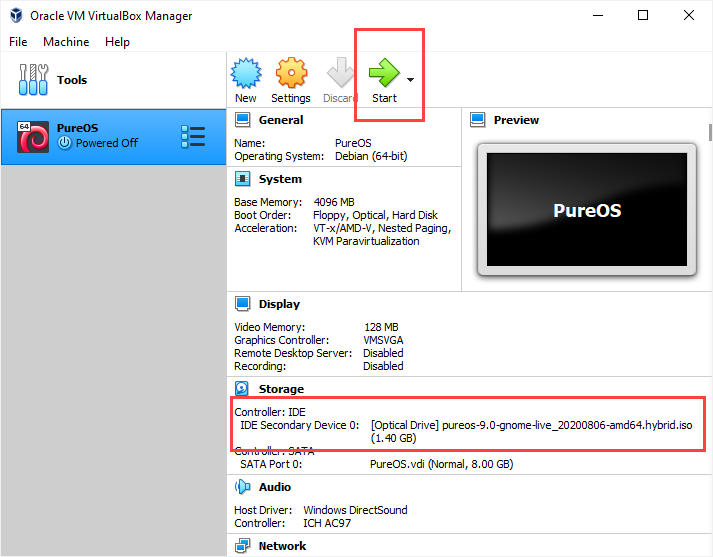Open the Help menu
Viewport: 713px width, 557px height.
(x=117, y=42)
